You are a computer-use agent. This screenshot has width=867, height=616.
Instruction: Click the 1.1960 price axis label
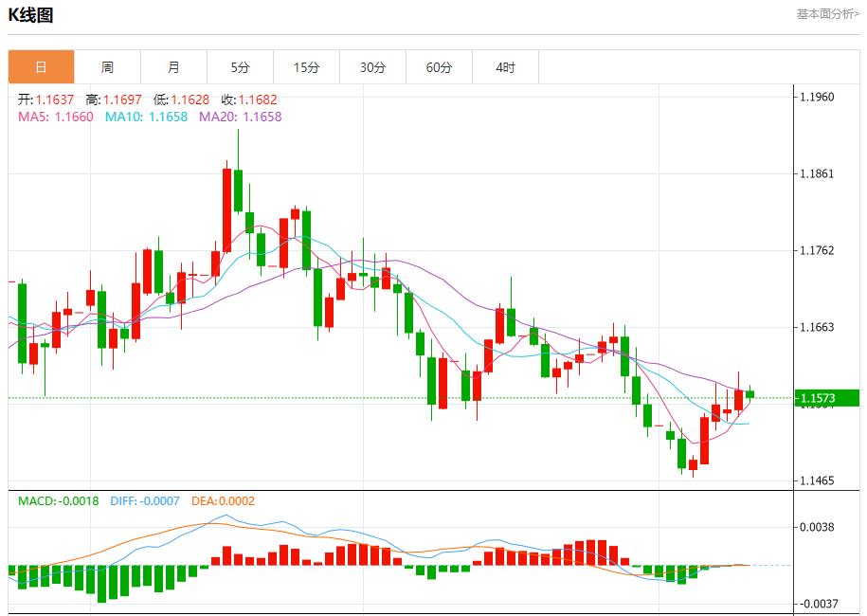(x=817, y=97)
